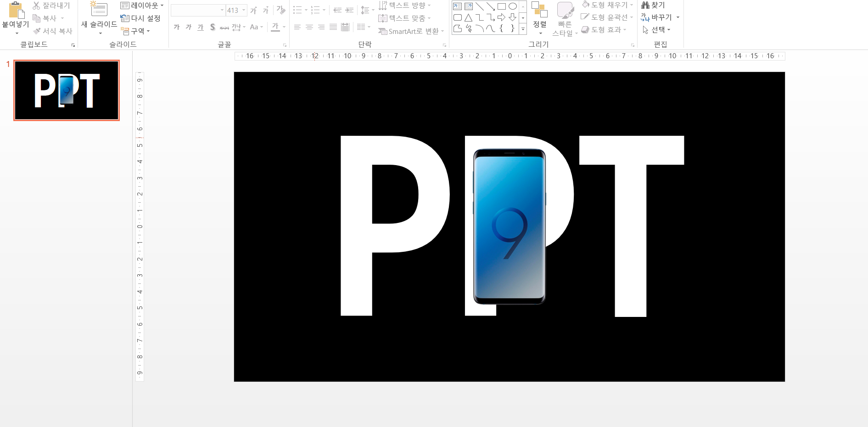This screenshot has height=427, width=868.
Task: Click Convert to SmartArt (SmartArt로 변환)
Action: tap(411, 31)
